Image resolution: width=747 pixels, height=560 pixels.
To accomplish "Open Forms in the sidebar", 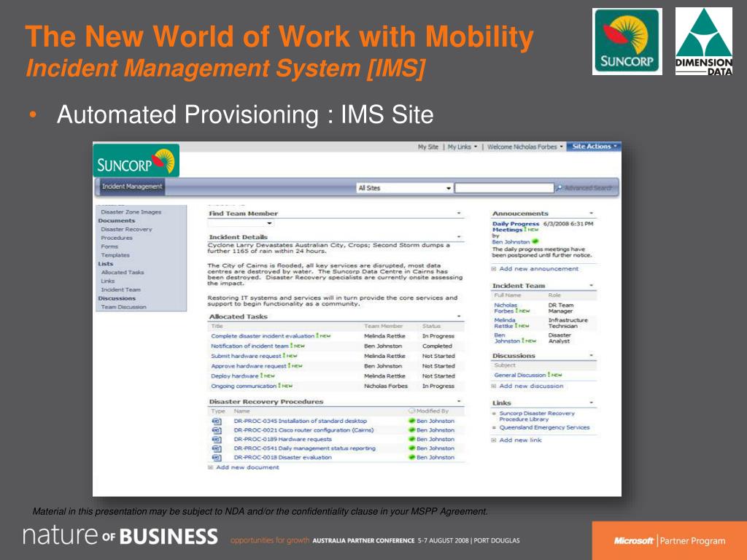I will [109, 246].
